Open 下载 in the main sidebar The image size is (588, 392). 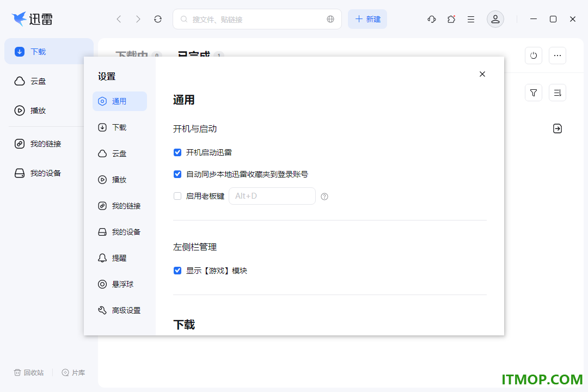tap(49, 51)
